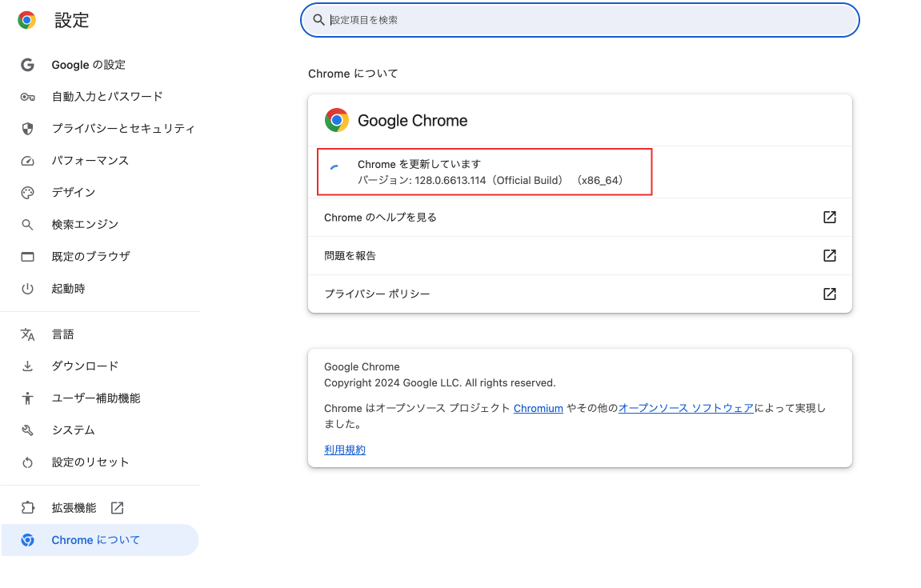Follow the Chromium link

coord(538,408)
